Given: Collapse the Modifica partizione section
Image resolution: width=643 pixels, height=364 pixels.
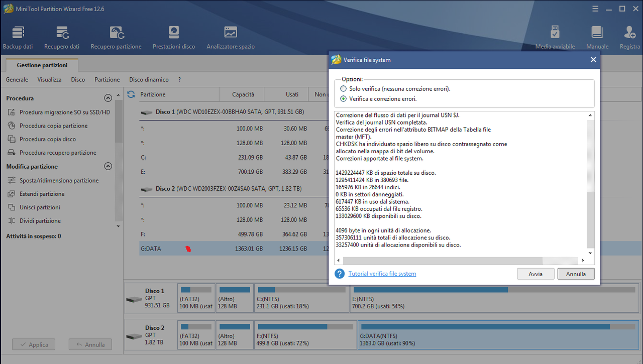Looking at the screenshot, I should click(108, 166).
